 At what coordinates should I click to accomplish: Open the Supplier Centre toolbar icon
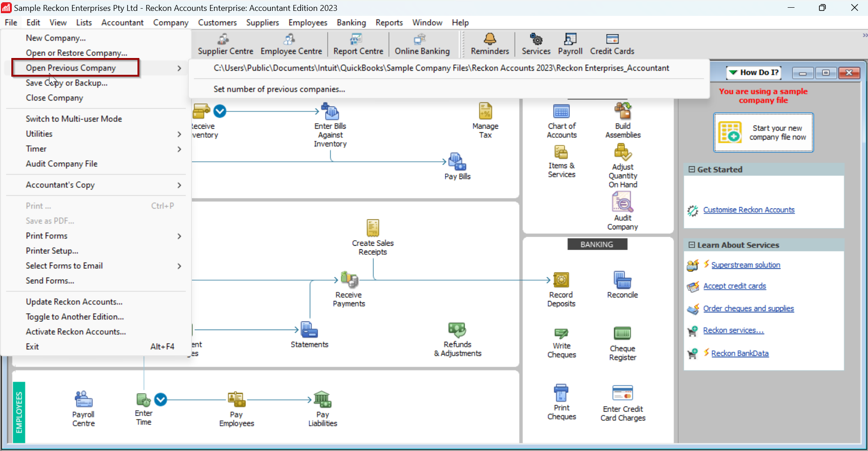(225, 44)
